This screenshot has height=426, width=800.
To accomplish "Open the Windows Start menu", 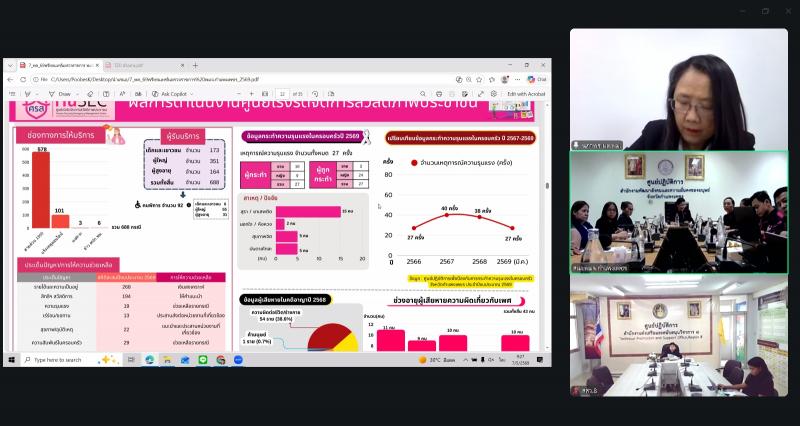I will click(x=11, y=360).
